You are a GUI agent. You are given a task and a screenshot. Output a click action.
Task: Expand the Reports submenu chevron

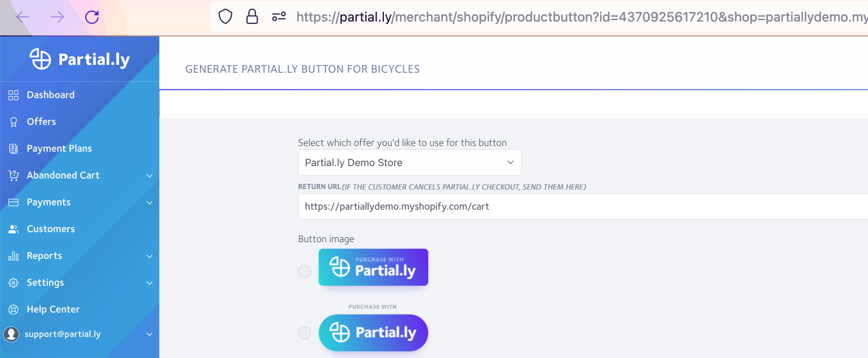pyautogui.click(x=149, y=256)
